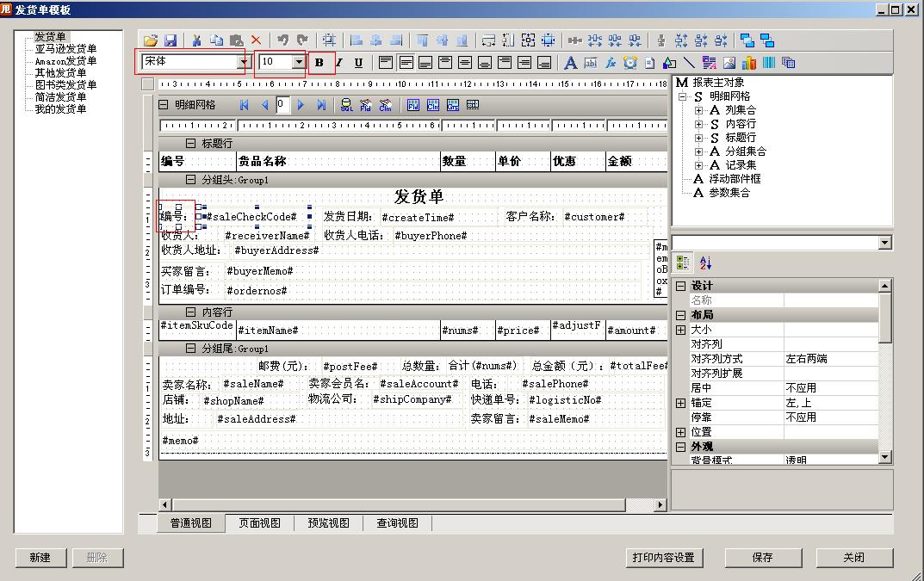Sort properties alphabetically (A-Z icon)

(x=705, y=263)
